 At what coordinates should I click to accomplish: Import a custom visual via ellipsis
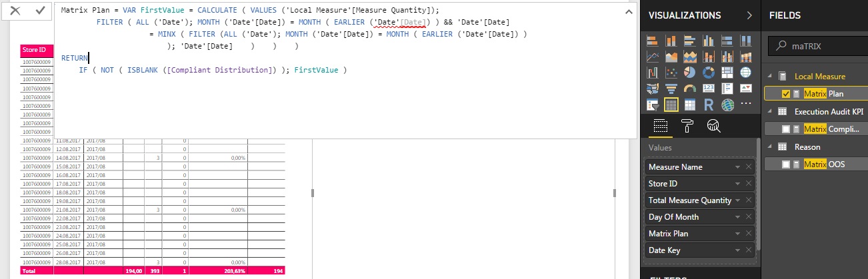click(x=745, y=104)
